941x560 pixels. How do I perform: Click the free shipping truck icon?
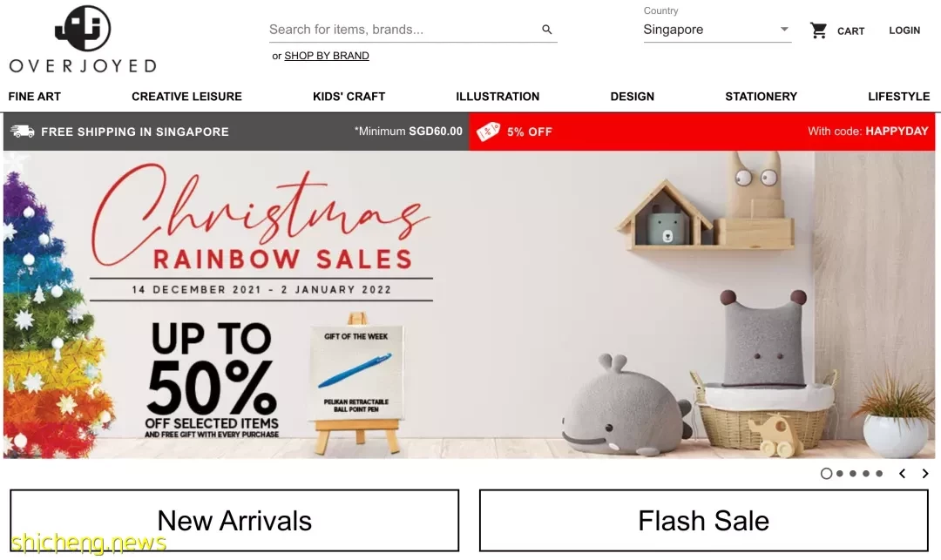coord(22,132)
